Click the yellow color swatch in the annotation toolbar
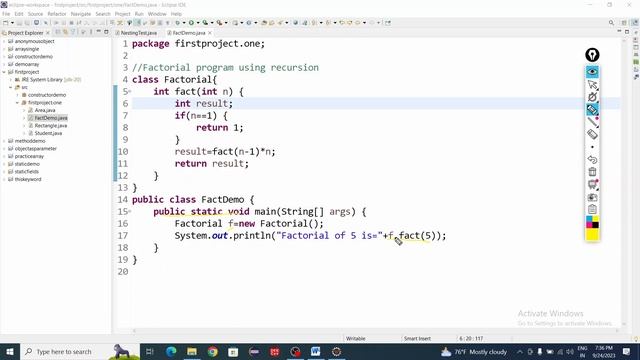 [x=592, y=235]
